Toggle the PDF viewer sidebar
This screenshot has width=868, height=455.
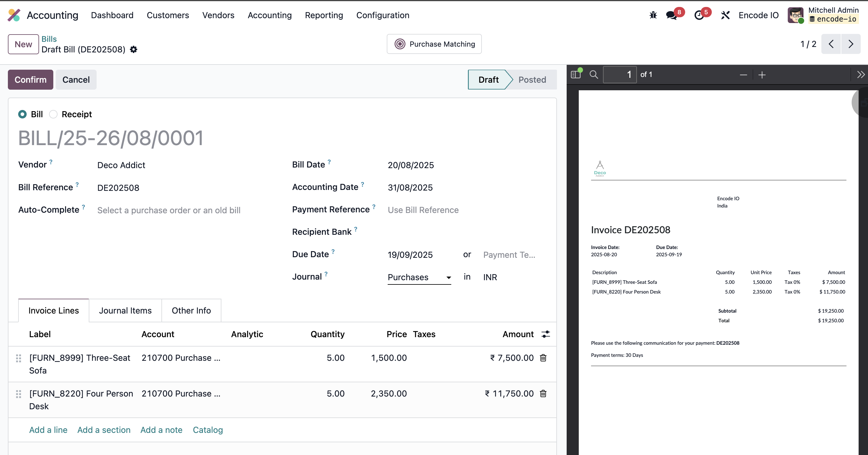click(576, 75)
